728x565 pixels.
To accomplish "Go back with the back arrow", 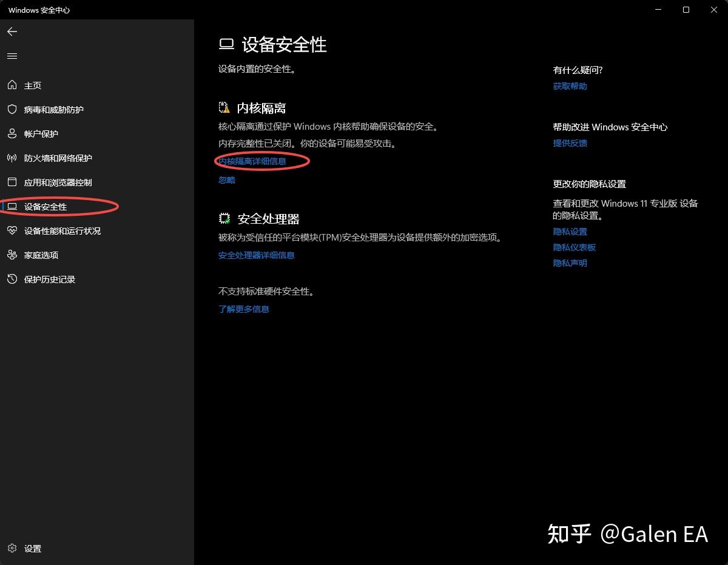I will point(12,32).
